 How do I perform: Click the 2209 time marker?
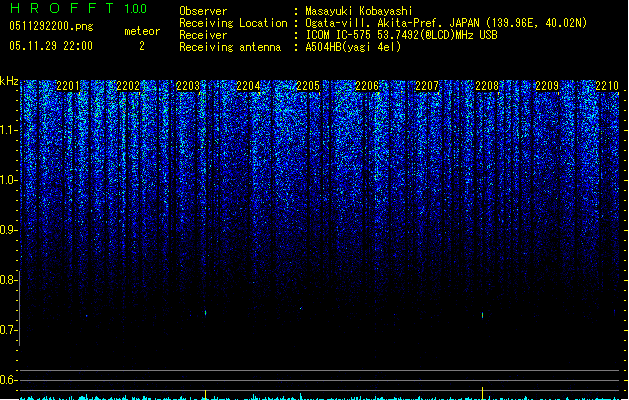coord(547,86)
